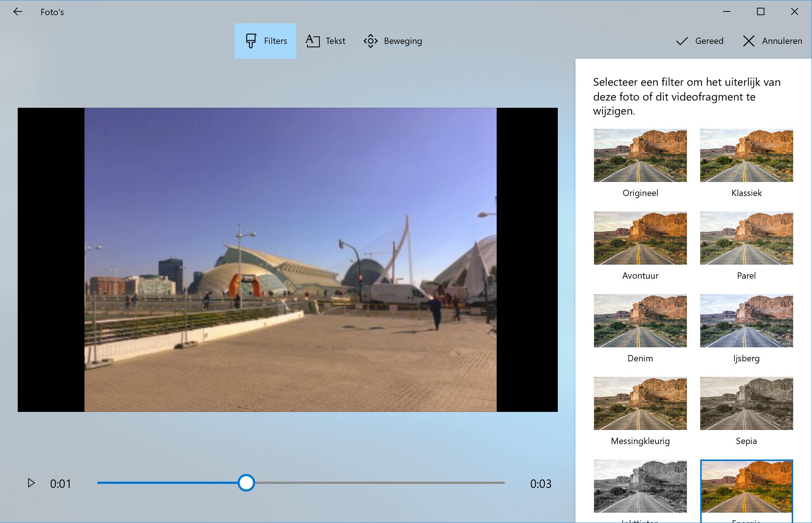Click the back arrow icon

18,12
